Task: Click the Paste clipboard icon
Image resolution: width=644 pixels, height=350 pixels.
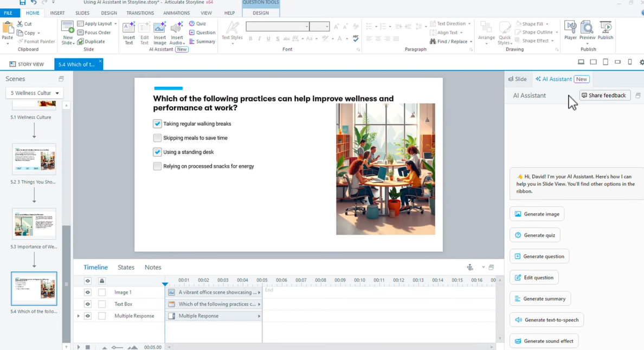Action: click(8, 31)
